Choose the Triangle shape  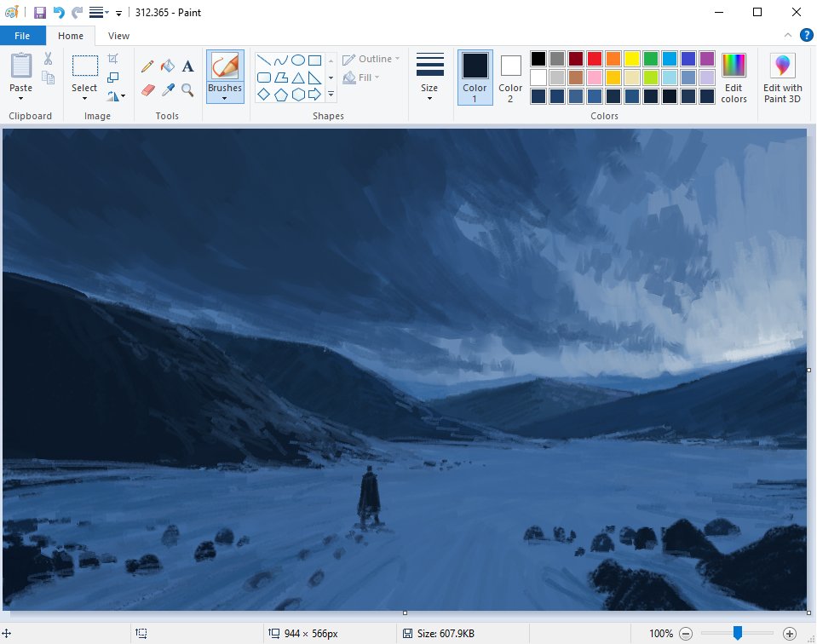coord(298,78)
